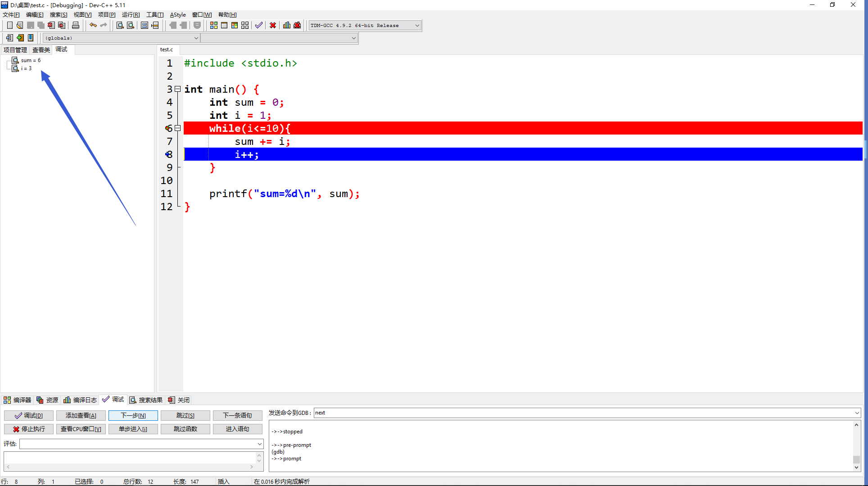Image resolution: width=868 pixels, height=486 pixels.
Task: Open the (globals) scope dropdown
Action: click(196, 38)
